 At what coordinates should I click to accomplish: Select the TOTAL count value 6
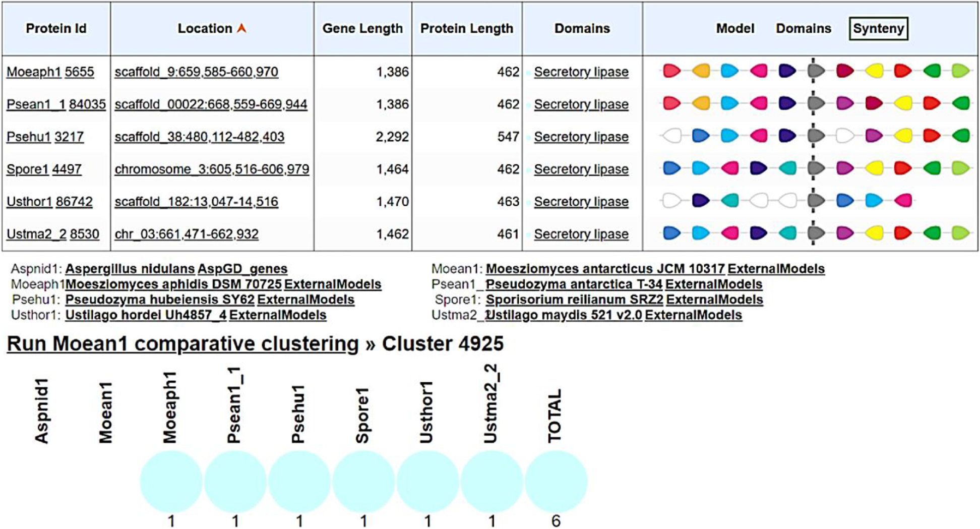point(556,521)
